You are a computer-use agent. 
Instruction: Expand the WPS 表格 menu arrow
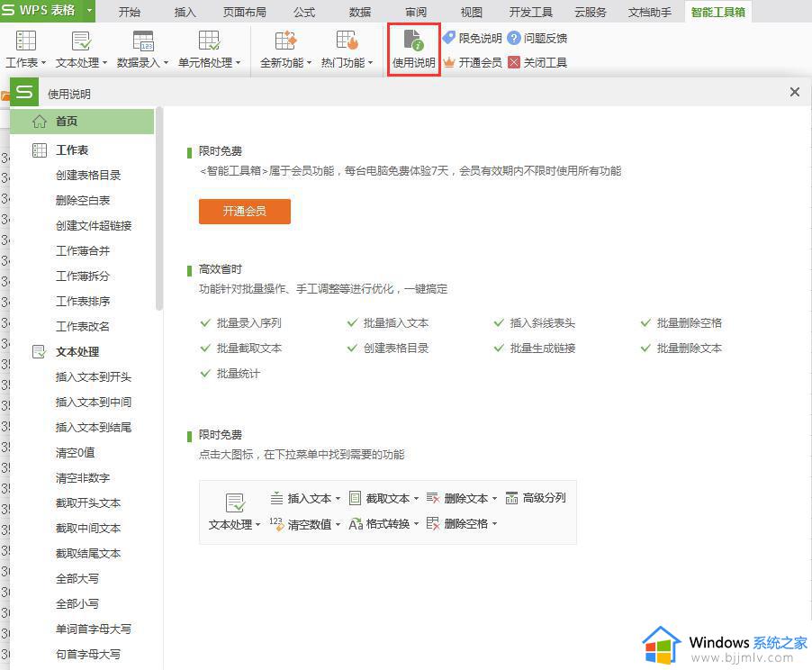(x=89, y=11)
